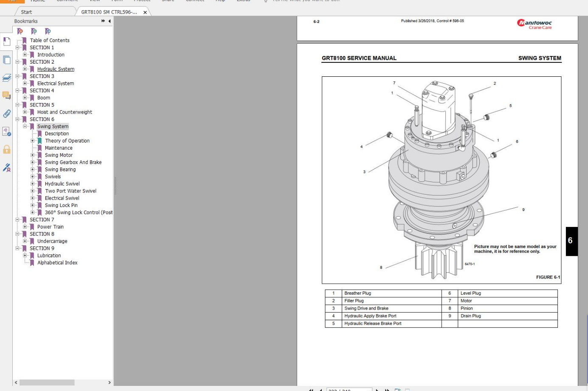Open the Pages thumbnail panel
588x391 pixels.
click(x=7, y=60)
